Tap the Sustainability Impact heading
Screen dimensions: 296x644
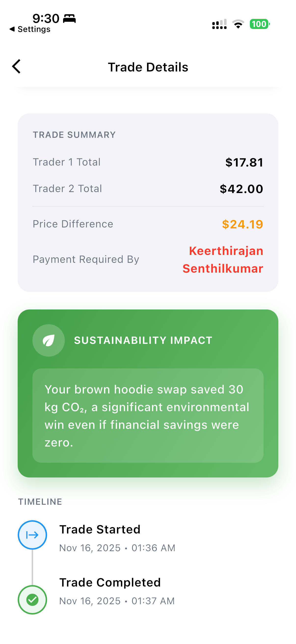143,340
